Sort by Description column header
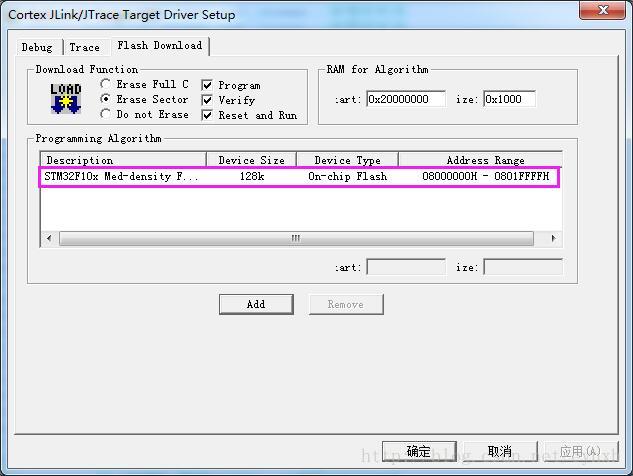633x476 pixels. [123, 160]
